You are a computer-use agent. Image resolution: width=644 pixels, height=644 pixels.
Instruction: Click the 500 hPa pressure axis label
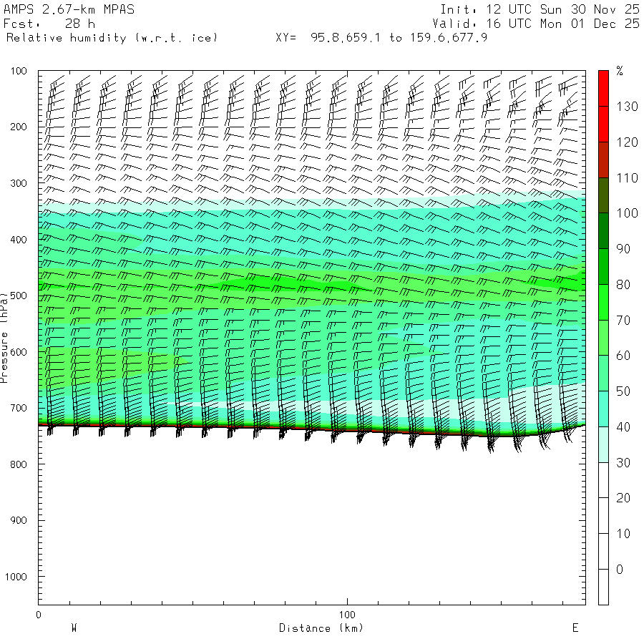coord(18,296)
